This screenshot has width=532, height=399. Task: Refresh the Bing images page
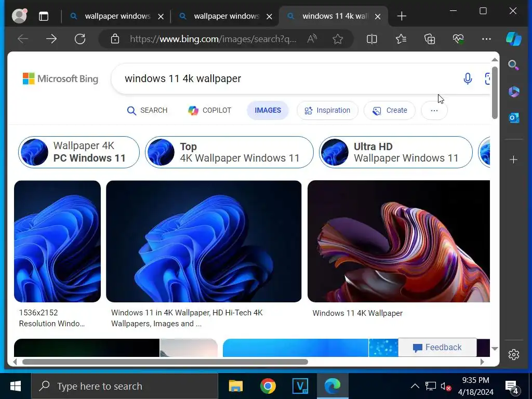(80, 39)
